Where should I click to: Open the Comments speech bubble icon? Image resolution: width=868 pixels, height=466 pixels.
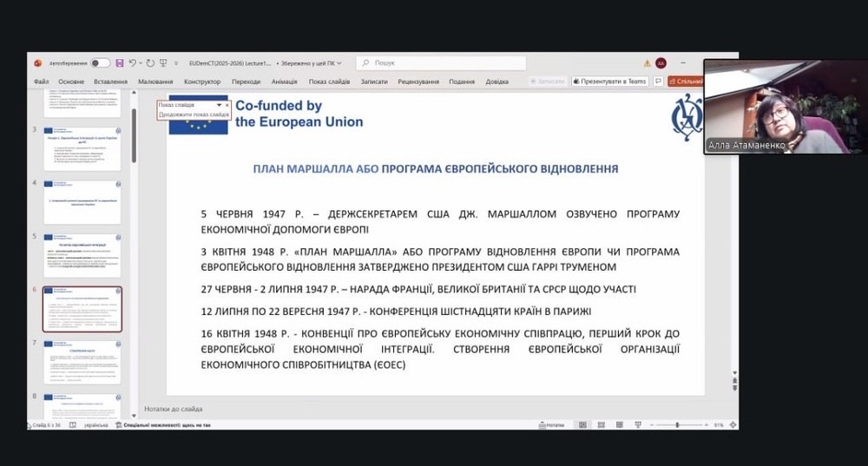click(658, 82)
